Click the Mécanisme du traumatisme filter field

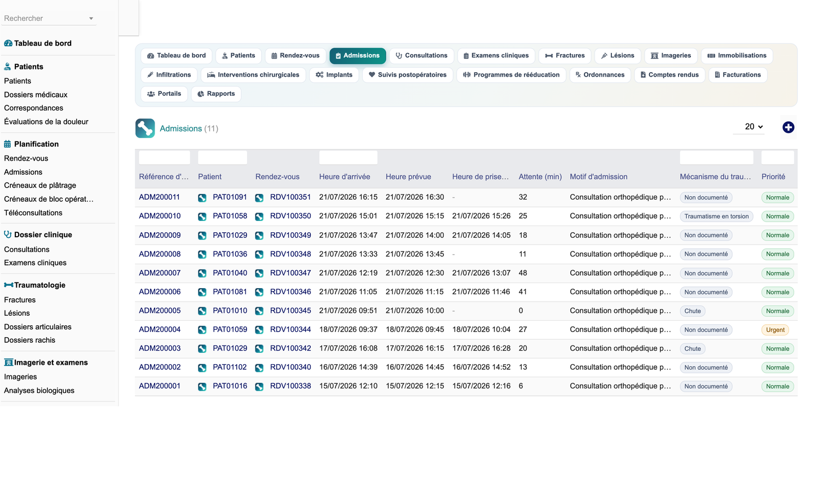click(x=716, y=157)
